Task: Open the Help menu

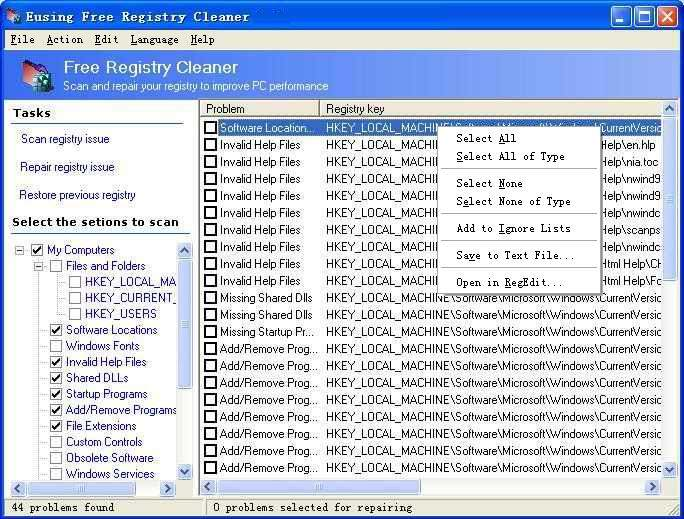Action: [x=202, y=40]
